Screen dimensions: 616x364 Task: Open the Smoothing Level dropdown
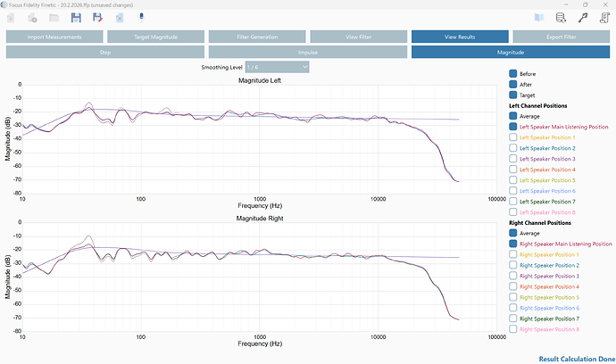pyautogui.click(x=277, y=67)
